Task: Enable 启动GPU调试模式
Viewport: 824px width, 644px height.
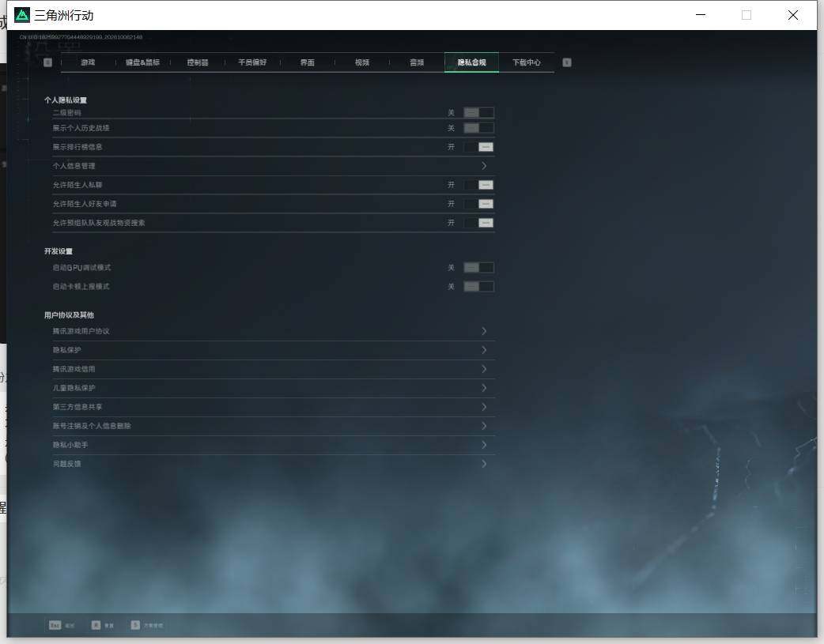Action: click(x=478, y=268)
